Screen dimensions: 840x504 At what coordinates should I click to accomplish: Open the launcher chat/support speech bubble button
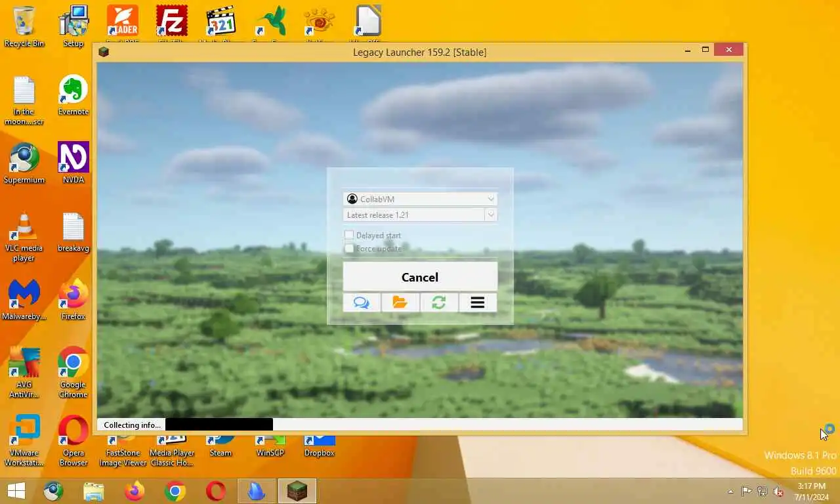click(x=362, y=303)
